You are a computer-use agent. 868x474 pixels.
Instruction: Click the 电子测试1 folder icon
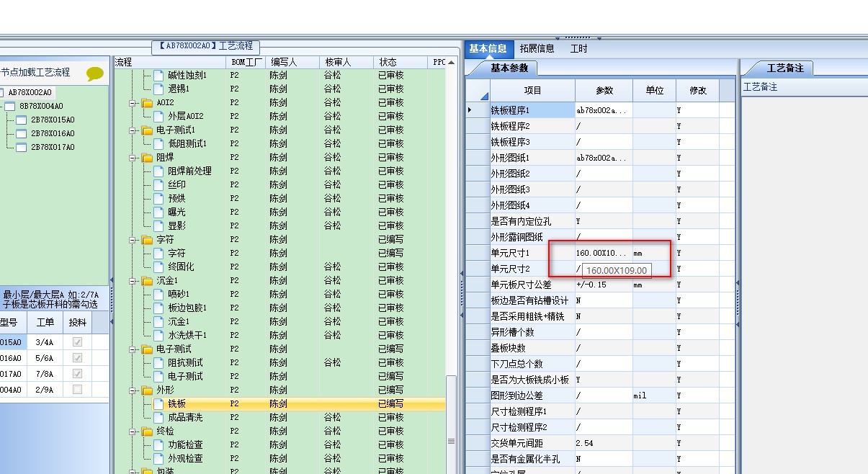[147, 130]
